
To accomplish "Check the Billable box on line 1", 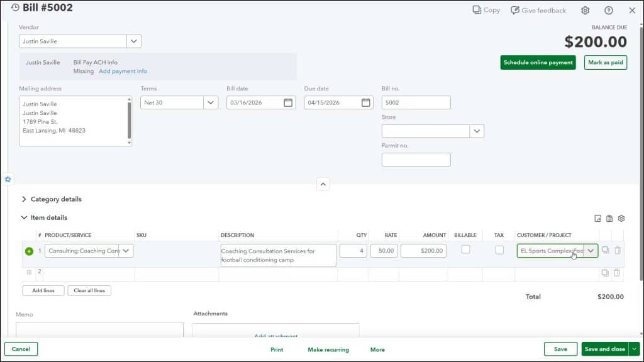I will [465, 250].
